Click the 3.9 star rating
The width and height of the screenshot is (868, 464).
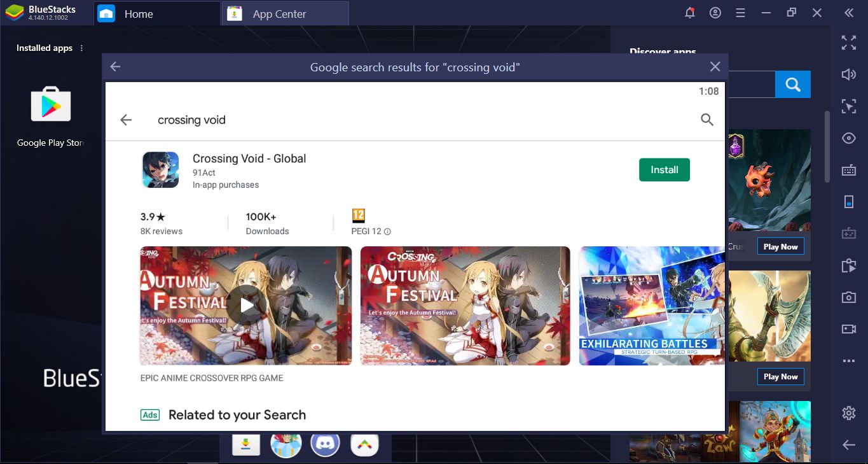[153, 216]
